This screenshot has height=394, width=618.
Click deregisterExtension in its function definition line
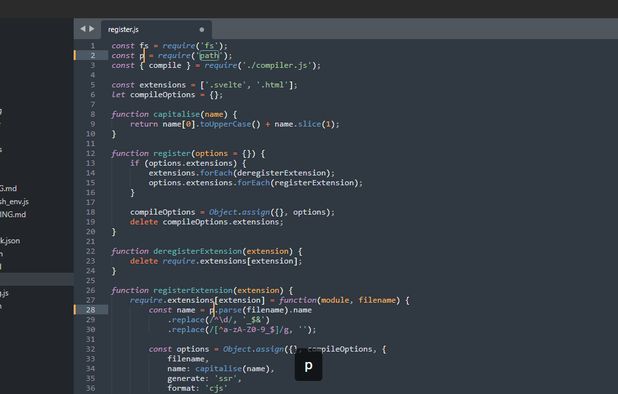click(198, 251)
